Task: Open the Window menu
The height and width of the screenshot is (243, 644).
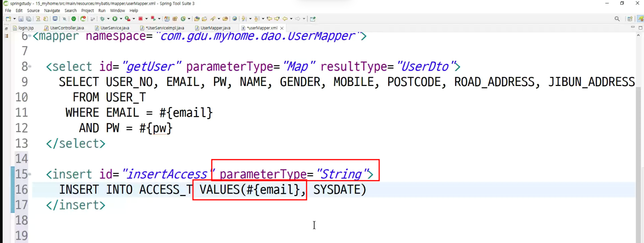Action: pyautogui.click(x=117, y=11)
